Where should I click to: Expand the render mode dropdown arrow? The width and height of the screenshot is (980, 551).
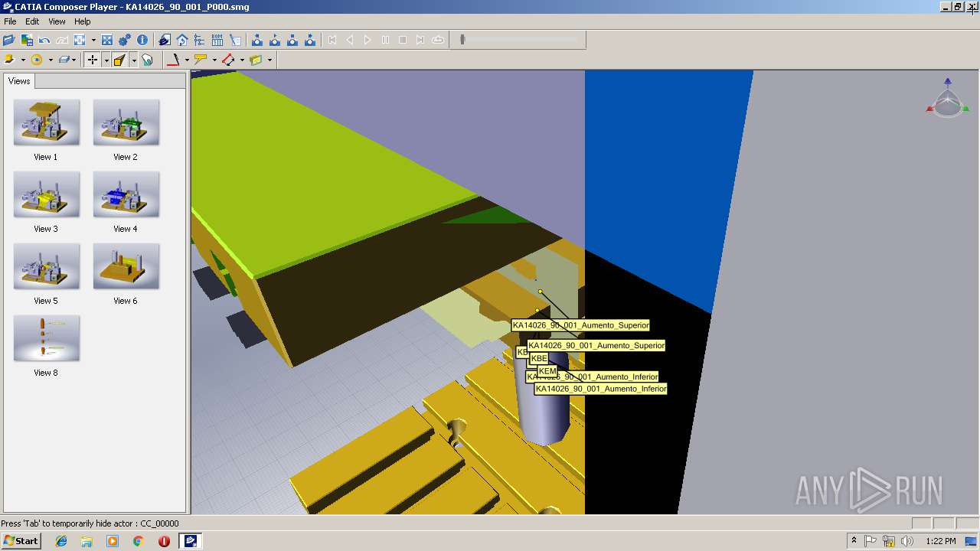click(x=23, y=60)
